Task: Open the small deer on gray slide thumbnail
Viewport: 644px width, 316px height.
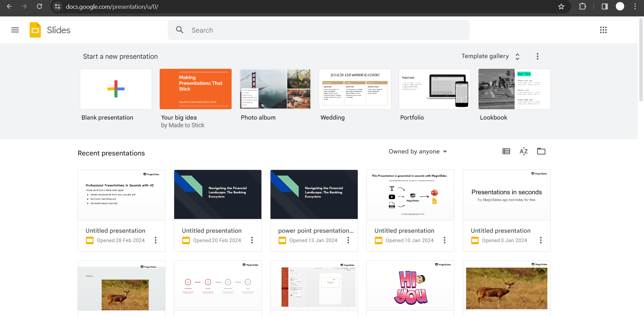Action: 121,285
